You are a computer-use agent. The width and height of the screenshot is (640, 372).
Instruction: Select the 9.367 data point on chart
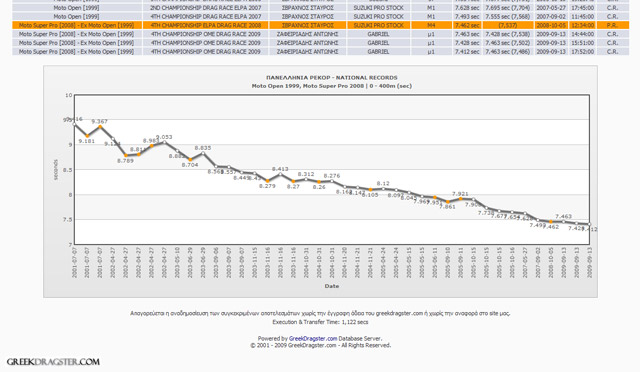pos(100,127)
